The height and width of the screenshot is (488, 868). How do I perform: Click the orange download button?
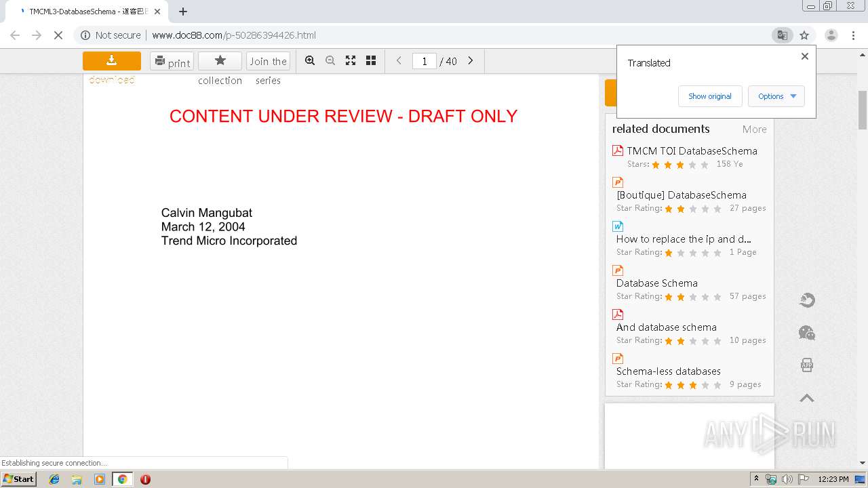112,61
